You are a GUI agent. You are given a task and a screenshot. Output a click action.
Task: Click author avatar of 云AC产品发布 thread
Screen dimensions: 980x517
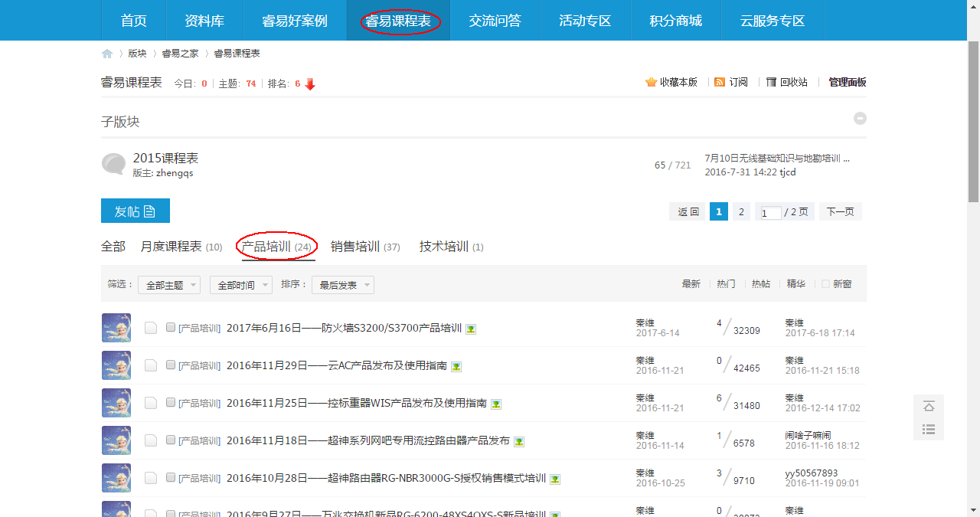[x=116, y=365]
